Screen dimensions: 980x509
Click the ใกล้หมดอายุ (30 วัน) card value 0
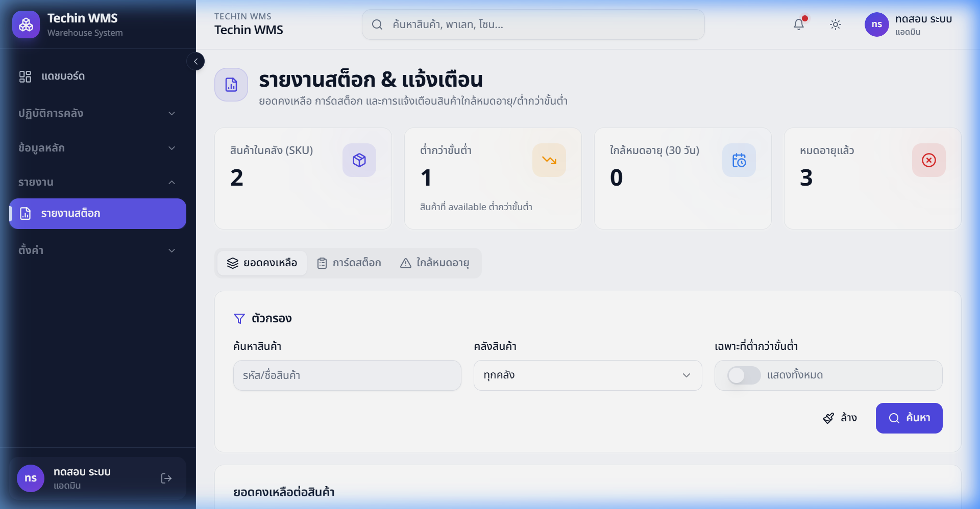pos(617,177)
